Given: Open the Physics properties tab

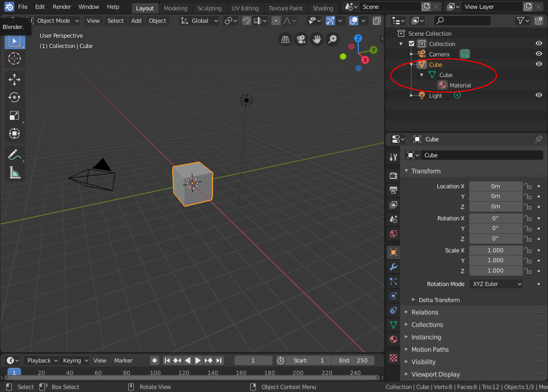Looking at the screenshot, I should coord(393,296).
